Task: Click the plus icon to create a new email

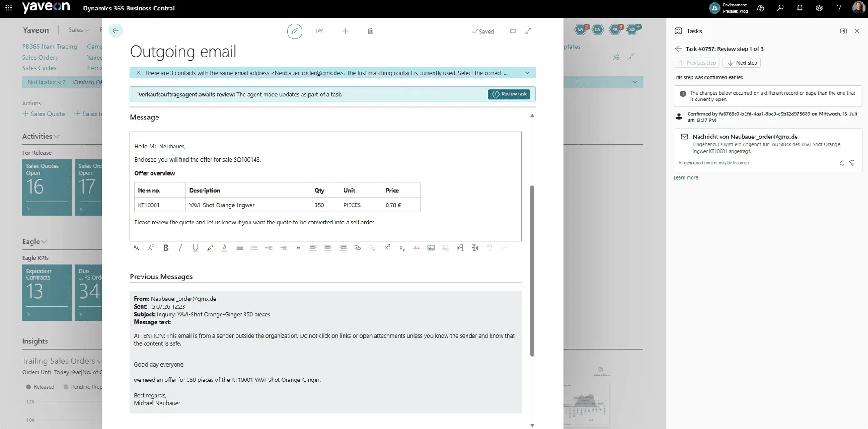Action: point(345,31)
